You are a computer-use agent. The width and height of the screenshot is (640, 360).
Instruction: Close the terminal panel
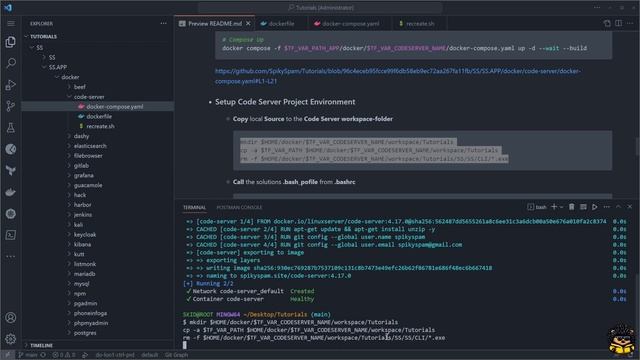click(x=630, y=207)
